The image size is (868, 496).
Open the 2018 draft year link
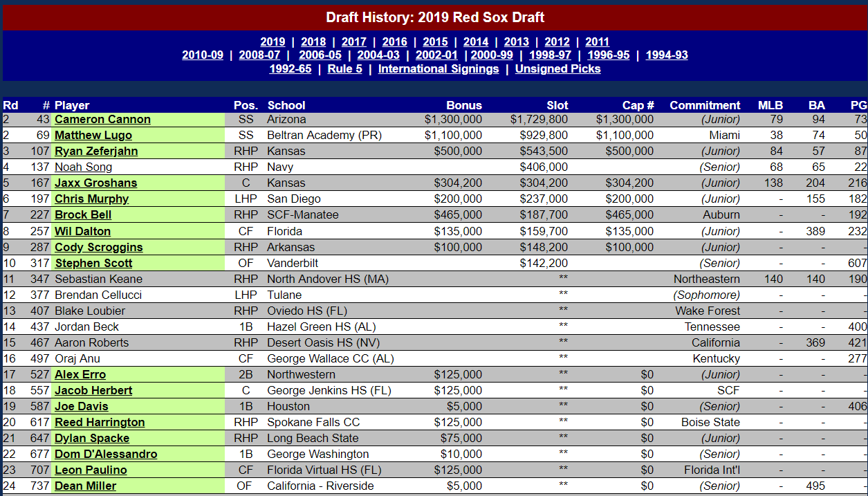tap(313, 42)
